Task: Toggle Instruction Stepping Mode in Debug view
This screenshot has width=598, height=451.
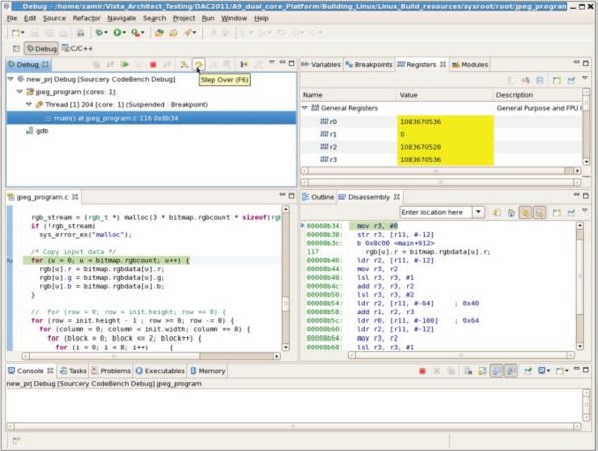Action: tap(244, 64)
